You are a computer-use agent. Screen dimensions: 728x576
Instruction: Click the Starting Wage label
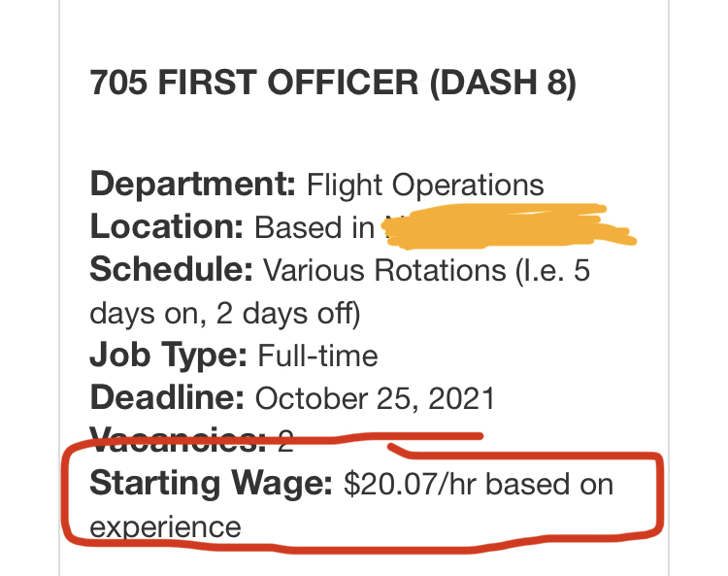pyautogui.click(x=212, y=483)
